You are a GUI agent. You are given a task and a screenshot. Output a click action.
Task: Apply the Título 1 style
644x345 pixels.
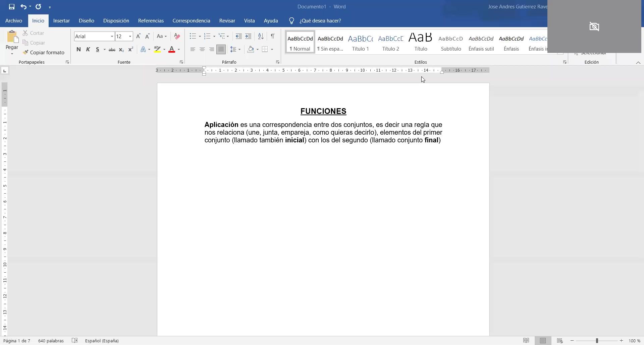pyautogui.click(x=360, y=43)
